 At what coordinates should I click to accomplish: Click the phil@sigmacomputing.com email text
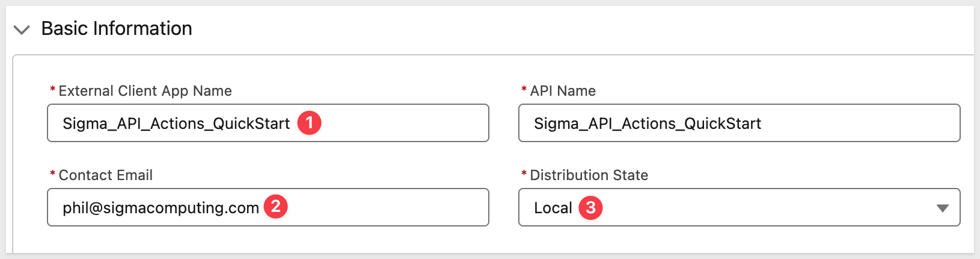pyautogui.click(x=161, y=208)
